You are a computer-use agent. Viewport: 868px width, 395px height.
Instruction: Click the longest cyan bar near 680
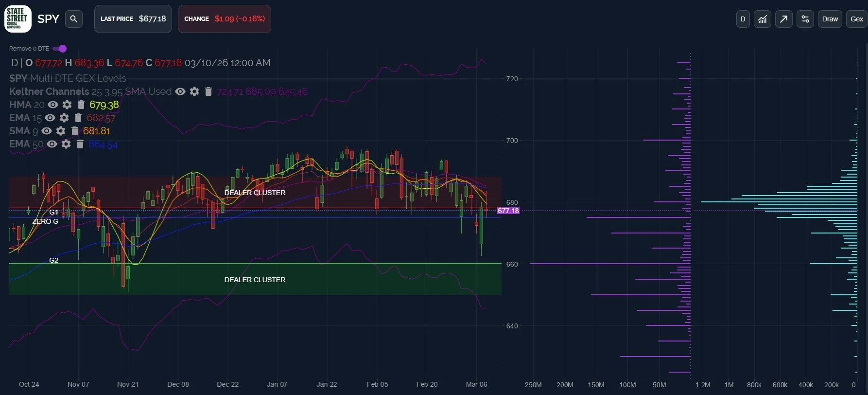tap(779, 202)
